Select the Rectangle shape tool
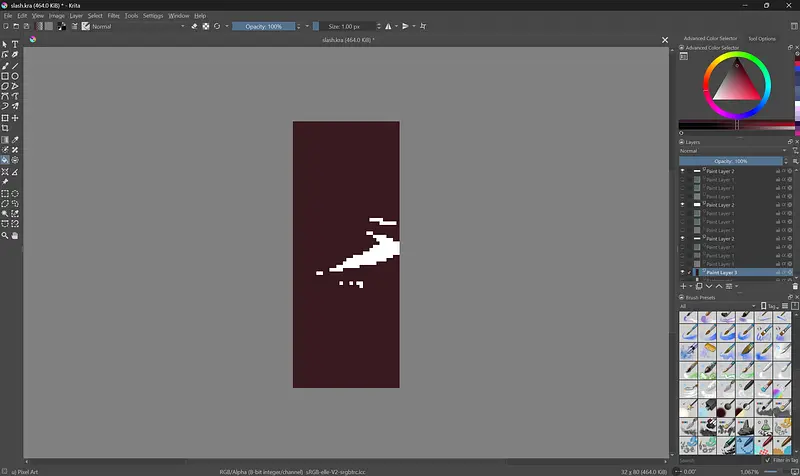800x476 pixels. [5, 76]
